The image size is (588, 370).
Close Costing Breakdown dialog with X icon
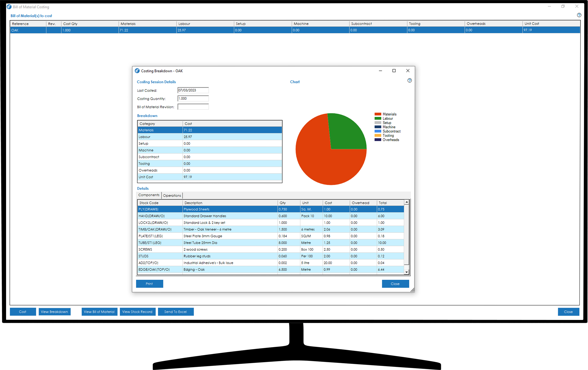408,71
